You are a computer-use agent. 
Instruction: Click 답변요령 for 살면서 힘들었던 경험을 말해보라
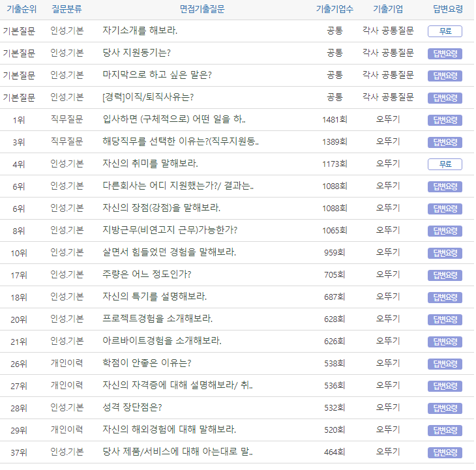(445, 253)
